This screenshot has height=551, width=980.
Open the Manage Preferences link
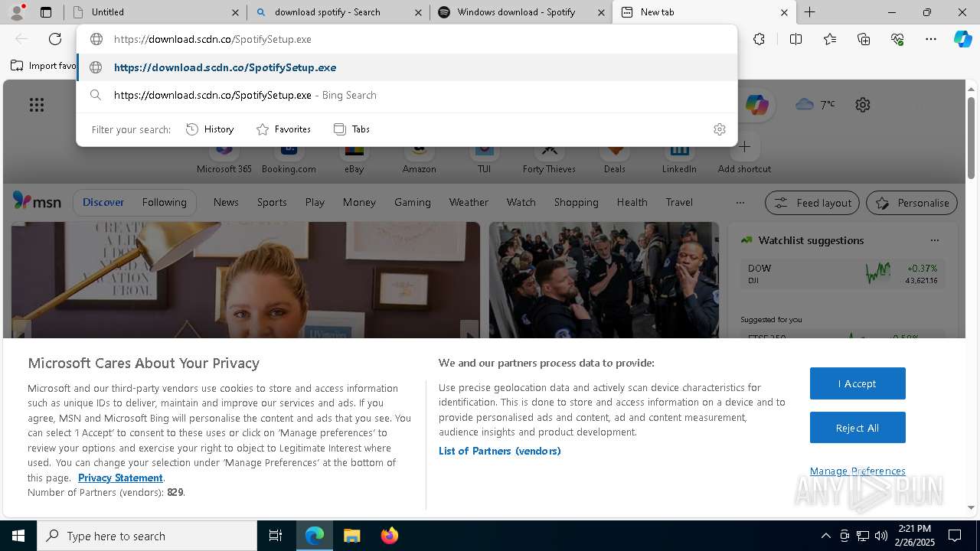(x=857, y=471)
